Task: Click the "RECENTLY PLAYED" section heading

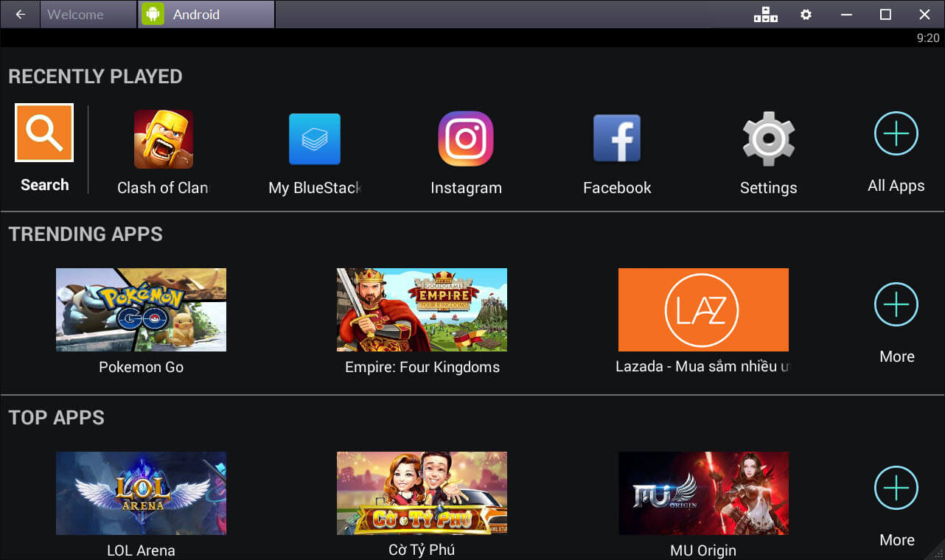Action: 95,77
